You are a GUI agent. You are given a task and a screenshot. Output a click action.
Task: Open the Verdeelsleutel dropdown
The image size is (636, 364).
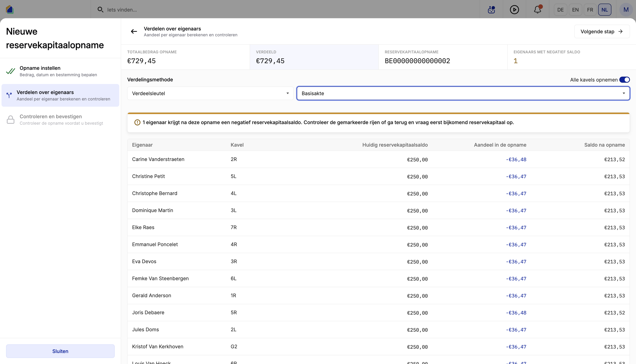point(210,93)
